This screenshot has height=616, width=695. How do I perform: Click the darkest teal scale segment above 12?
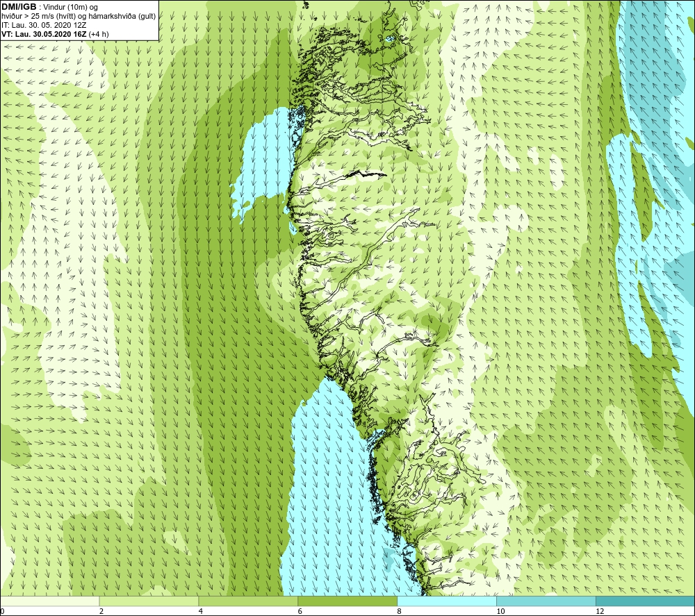coord(646,601)
